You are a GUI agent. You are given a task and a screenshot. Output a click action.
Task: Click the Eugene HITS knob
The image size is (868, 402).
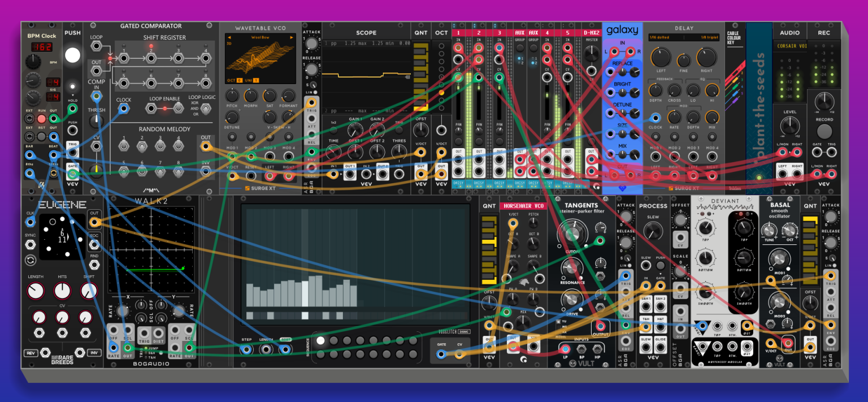[x=62, y=291]
